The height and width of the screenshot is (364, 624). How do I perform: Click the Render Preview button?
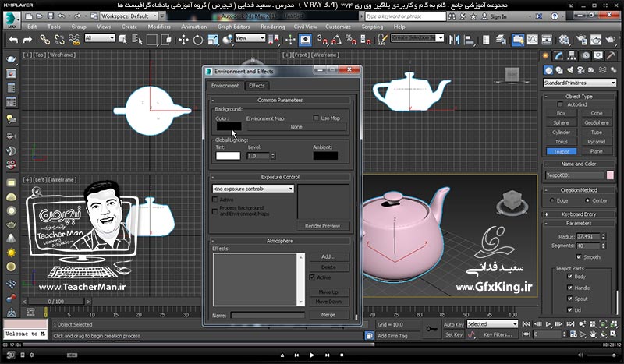(x=322, y=226)
